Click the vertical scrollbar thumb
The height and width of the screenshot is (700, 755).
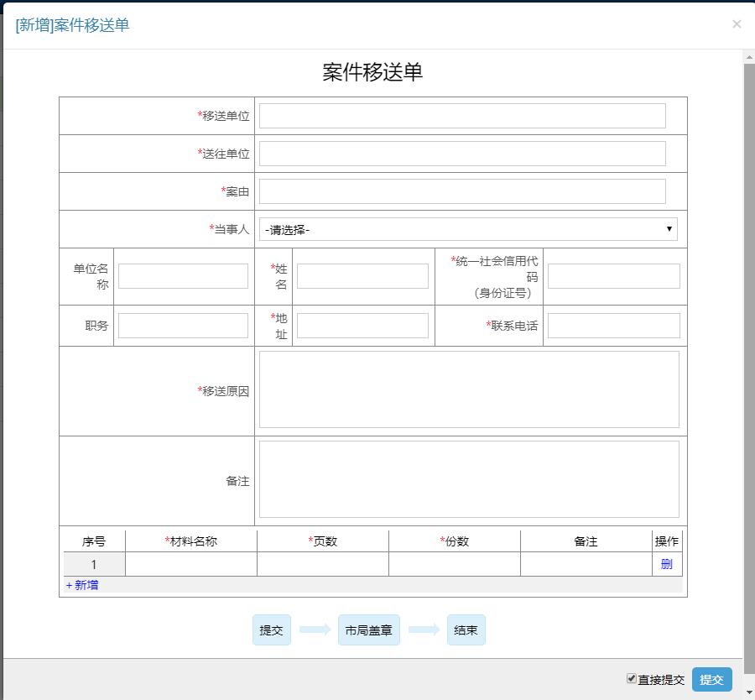pos(749,368)
